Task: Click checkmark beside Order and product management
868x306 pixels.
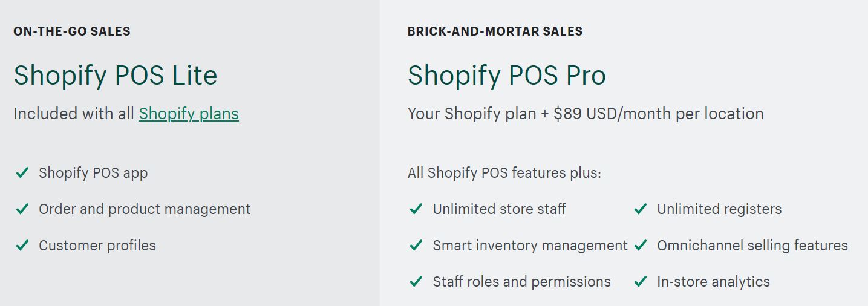Action: [x=22, y=209]
